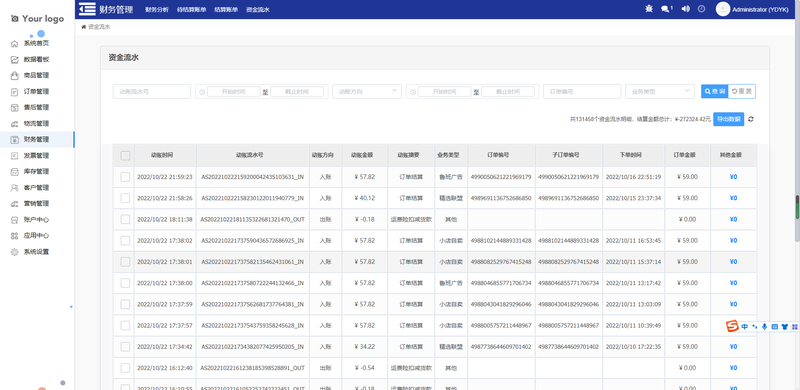The width and height of the screenshot is (800, 390).
Task: Click ¥0 link in row 17:34:42
Action: [733, 347]
